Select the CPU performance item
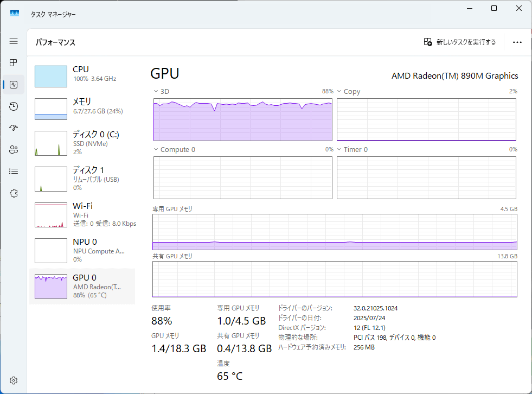 (x=82, y=77)
